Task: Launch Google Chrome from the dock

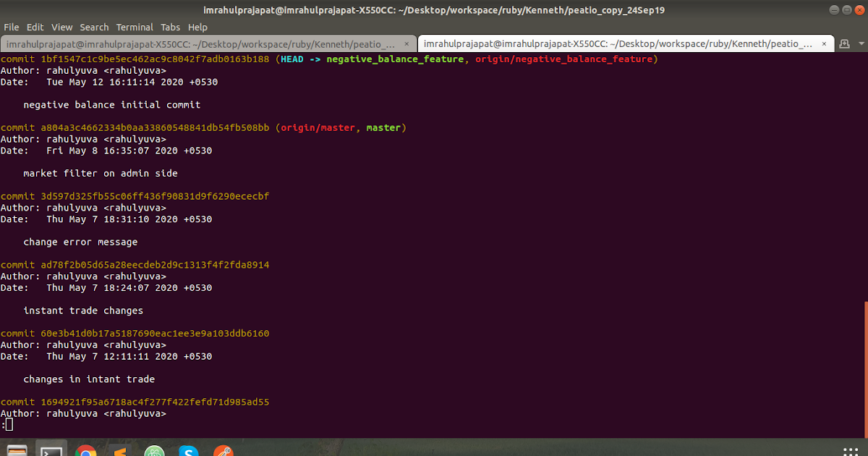Action: pos(86,450)
